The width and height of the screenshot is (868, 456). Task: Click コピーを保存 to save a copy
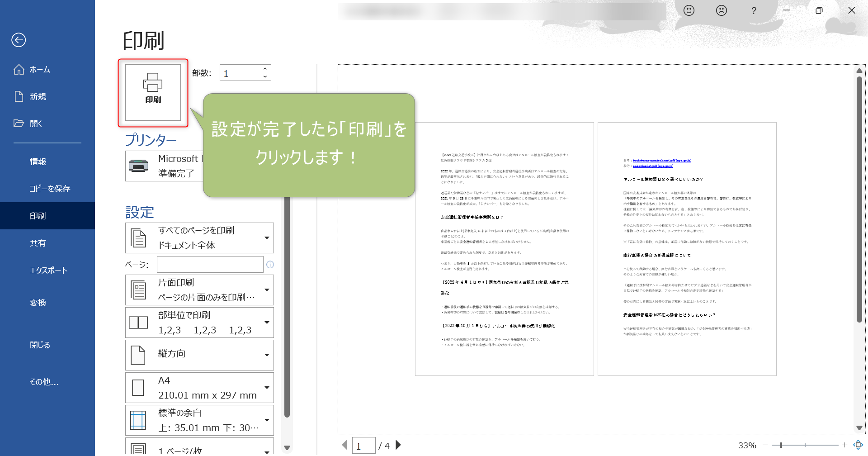tap(49, 189)
